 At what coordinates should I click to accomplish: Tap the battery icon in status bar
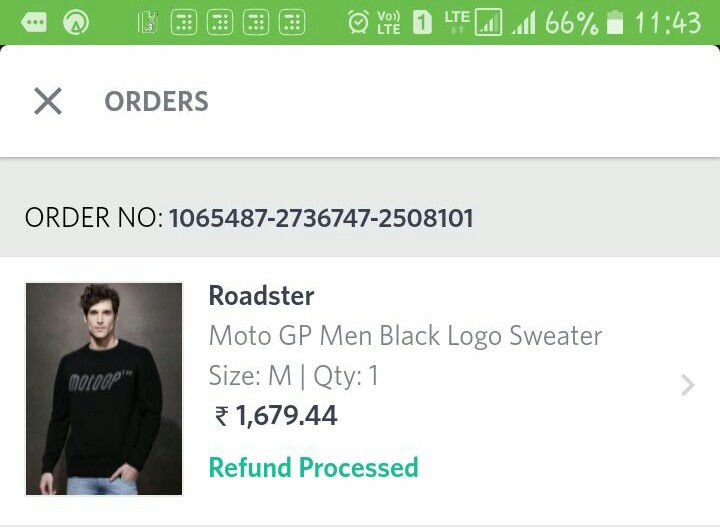[x=615, y=23]
